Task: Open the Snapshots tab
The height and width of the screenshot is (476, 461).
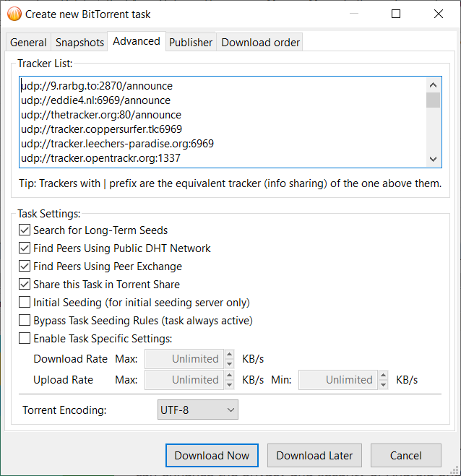Action: tap(79, 43)
